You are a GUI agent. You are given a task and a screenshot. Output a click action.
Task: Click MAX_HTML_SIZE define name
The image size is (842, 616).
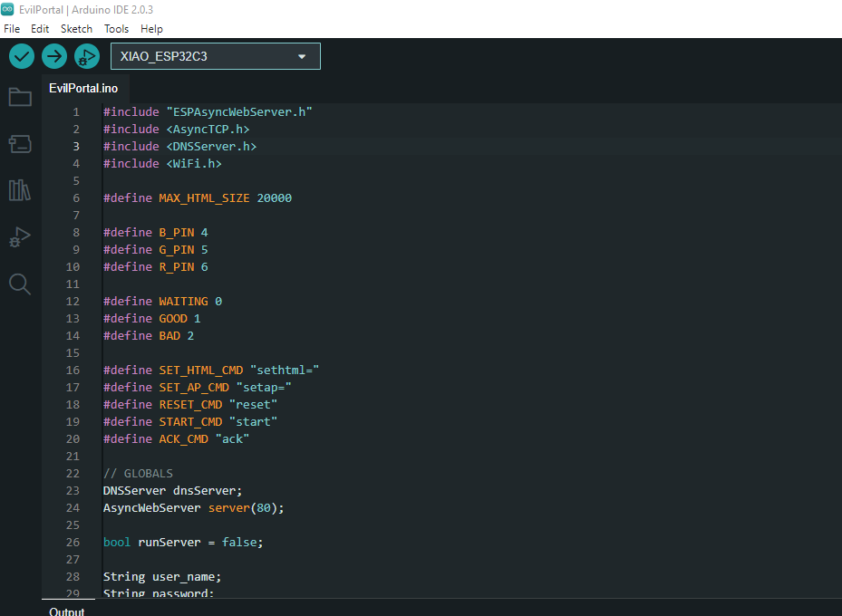204,198
